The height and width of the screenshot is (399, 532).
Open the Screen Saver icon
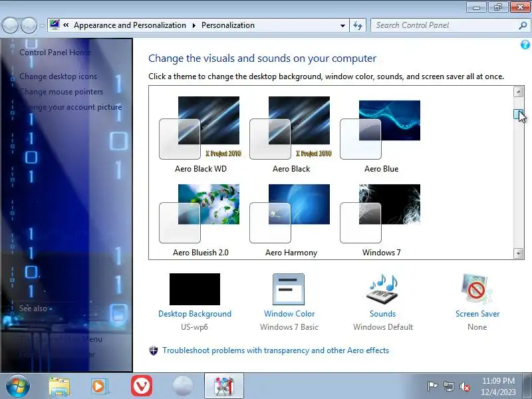477,289
